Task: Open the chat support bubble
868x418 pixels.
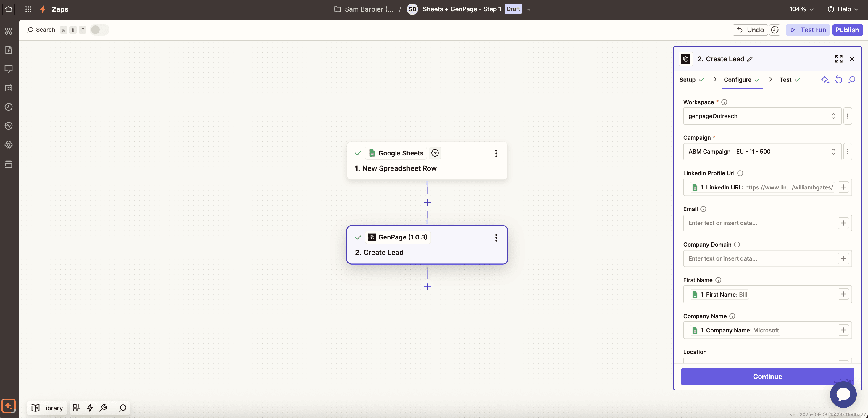Action: click(843, 394)
